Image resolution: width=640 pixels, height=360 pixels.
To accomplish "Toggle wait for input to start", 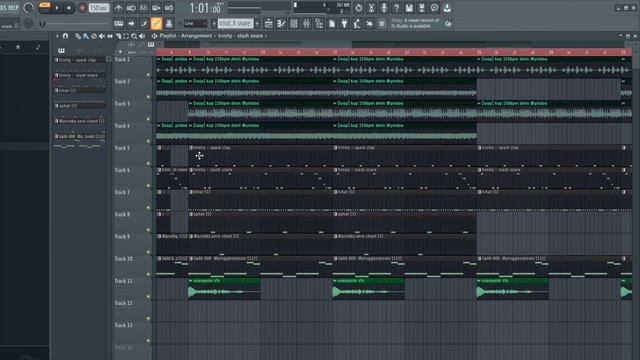I will [x=131, y=8].
